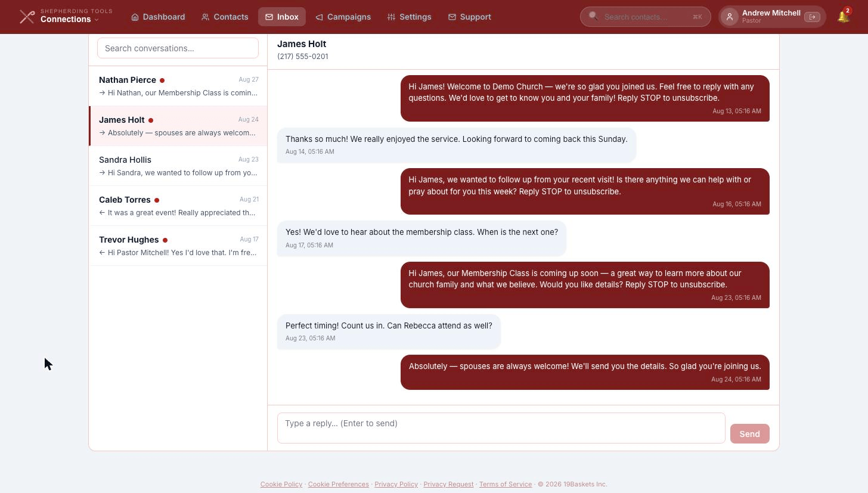Click unread dot beside Nathan Pierce
The width and height of the screenshot is (868, 493).
coord(162,80)
